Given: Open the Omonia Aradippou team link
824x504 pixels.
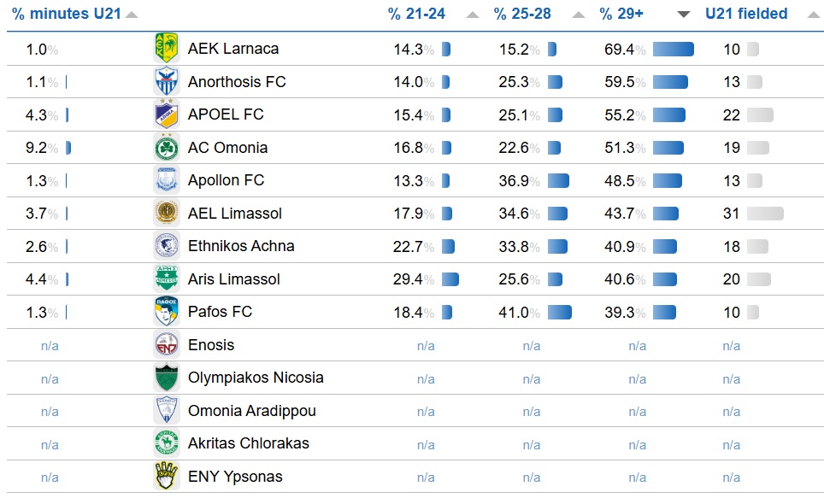Looking at the screenshot, I should (251, 411).
